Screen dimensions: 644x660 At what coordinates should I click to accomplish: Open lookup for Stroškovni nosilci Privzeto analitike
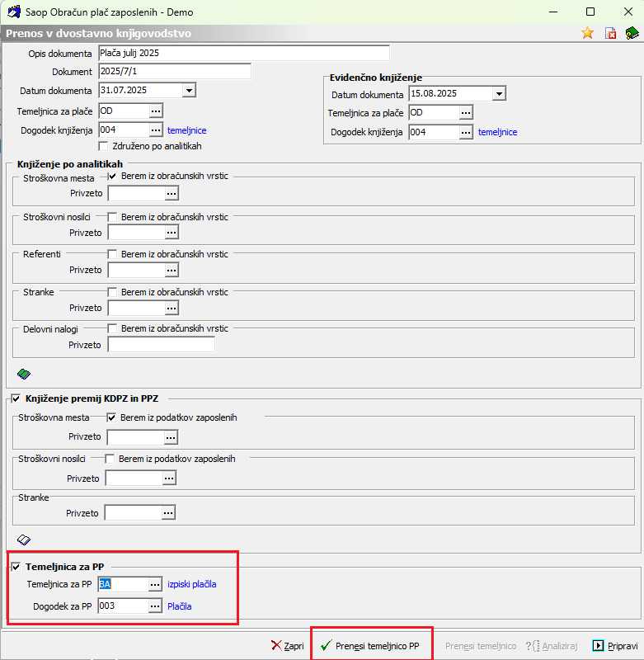point(172,233)
